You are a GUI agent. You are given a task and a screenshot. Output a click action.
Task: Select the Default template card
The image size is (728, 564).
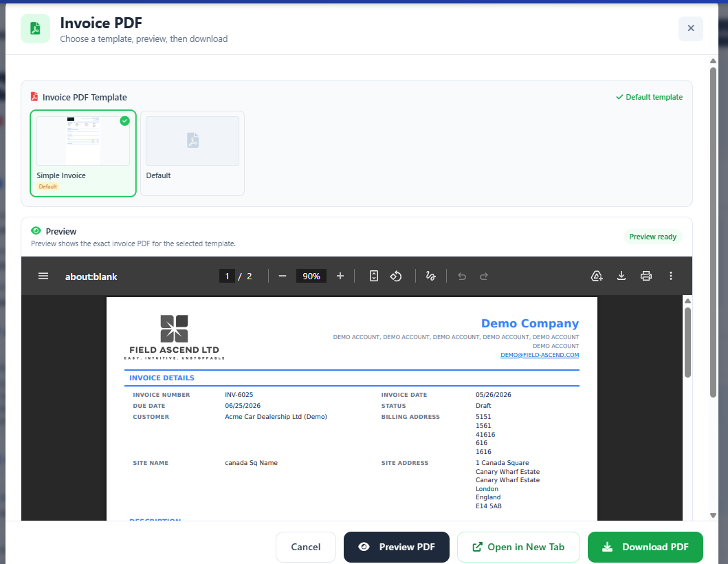[x=192, y=153]
